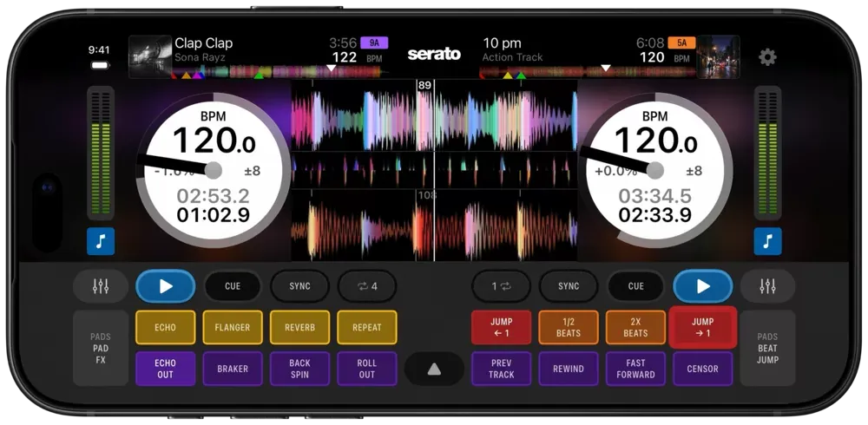Screen dimensions: 868x425
Task: Tap the 6:08 track length
Action: (x=650, y=43)
